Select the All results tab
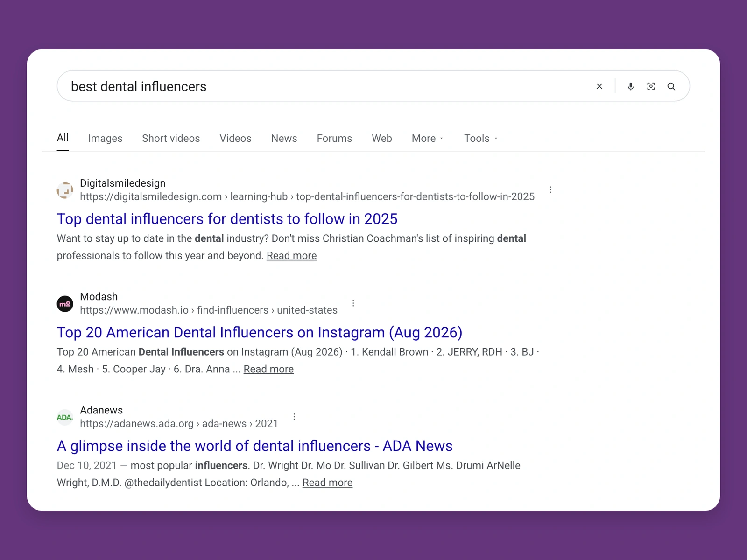The height and width of the screenshot is (560, 747). pyautogui.click(x=63, y=138)
